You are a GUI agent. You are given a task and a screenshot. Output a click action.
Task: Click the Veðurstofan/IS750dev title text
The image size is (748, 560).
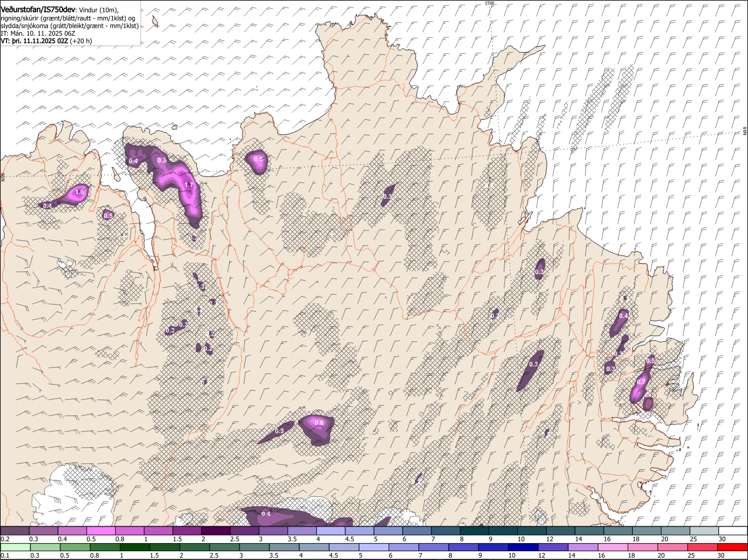[38, 9]
